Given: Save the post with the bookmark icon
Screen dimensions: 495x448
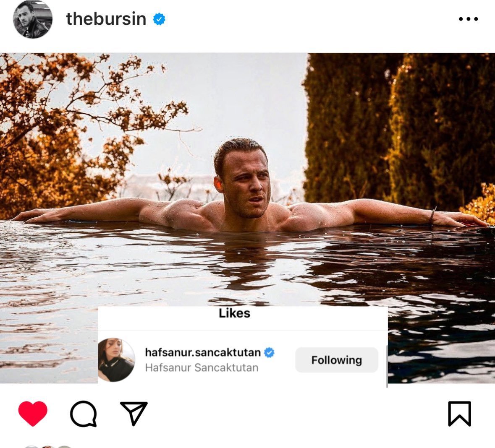Looking at the screenshot, I should coord(460,414).
